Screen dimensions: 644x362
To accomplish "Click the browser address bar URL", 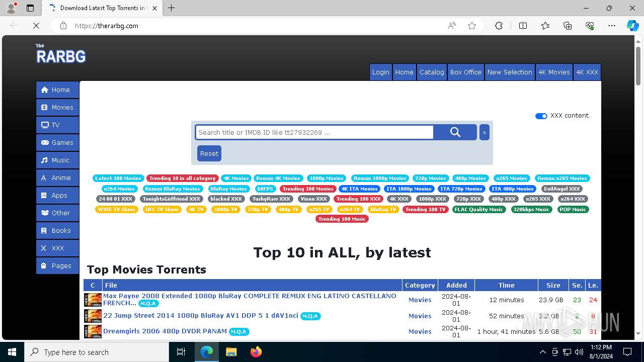I will point(107,26).
